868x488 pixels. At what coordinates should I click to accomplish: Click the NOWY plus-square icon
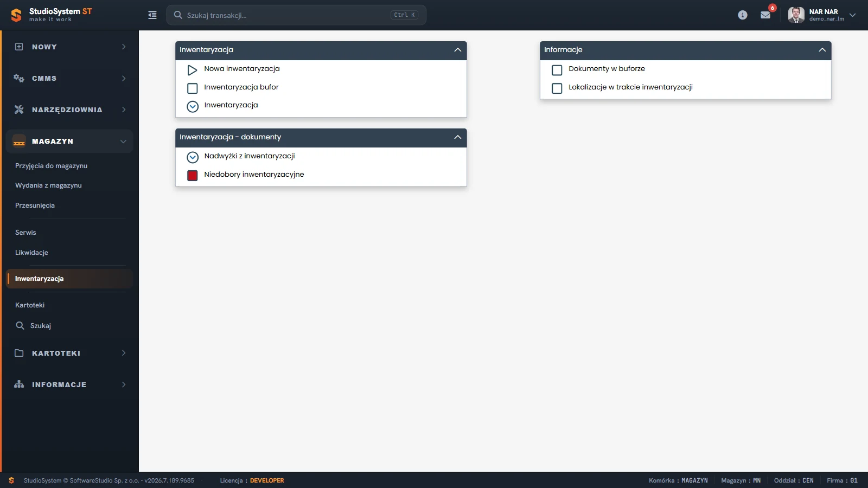tap(19, 47)
